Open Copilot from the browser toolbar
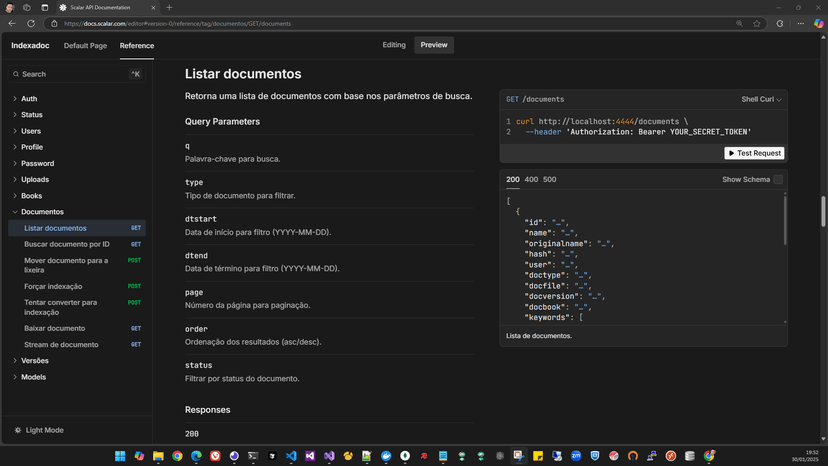The height and width of the screenshot is (466, 828). [x=818, y=23]
